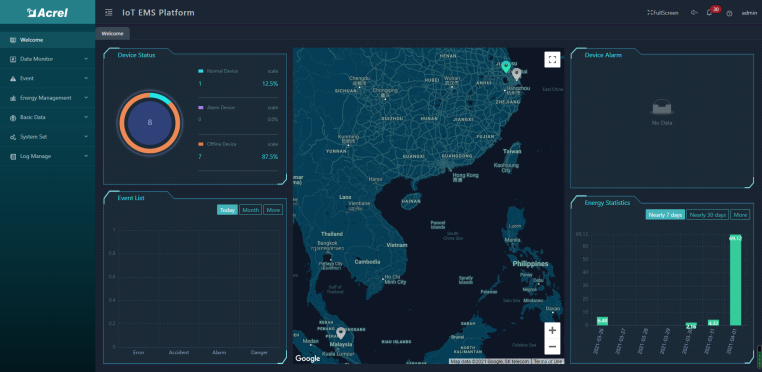This screenshot has height=372, width=762.
Task: Switch Event List to Month view
Action: [x=250, y=210]
